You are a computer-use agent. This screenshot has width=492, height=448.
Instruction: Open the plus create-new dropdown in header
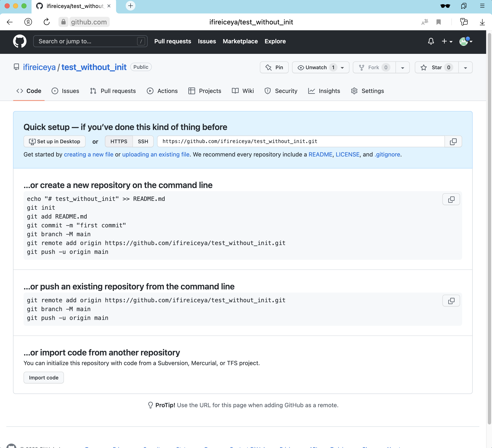[x=447, y=41]
